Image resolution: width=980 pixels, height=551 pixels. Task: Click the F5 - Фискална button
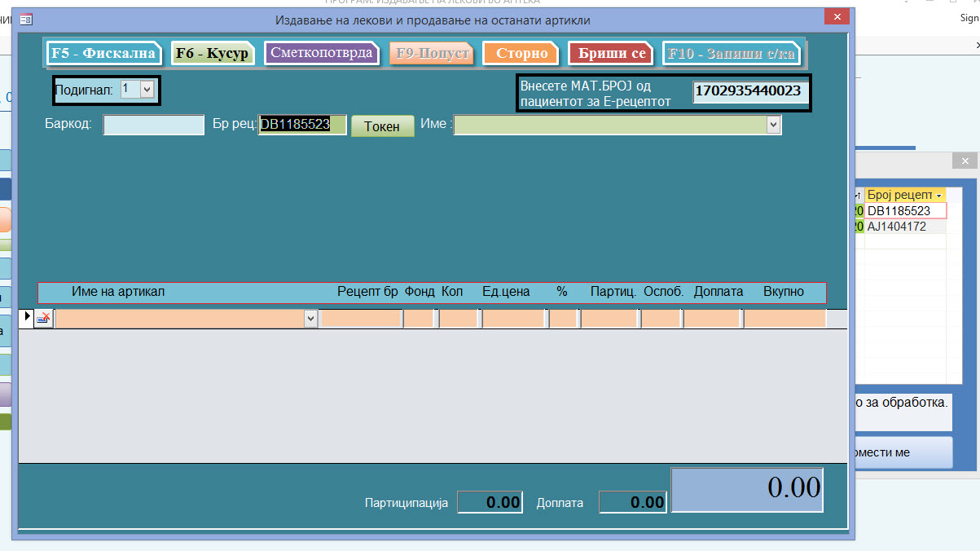103,53
